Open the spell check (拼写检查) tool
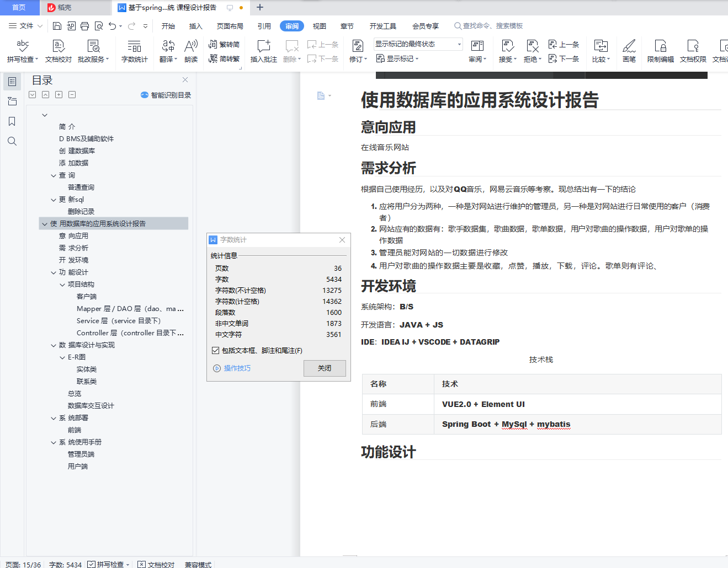Screen dimensions: 728x568 pos(23,51)
